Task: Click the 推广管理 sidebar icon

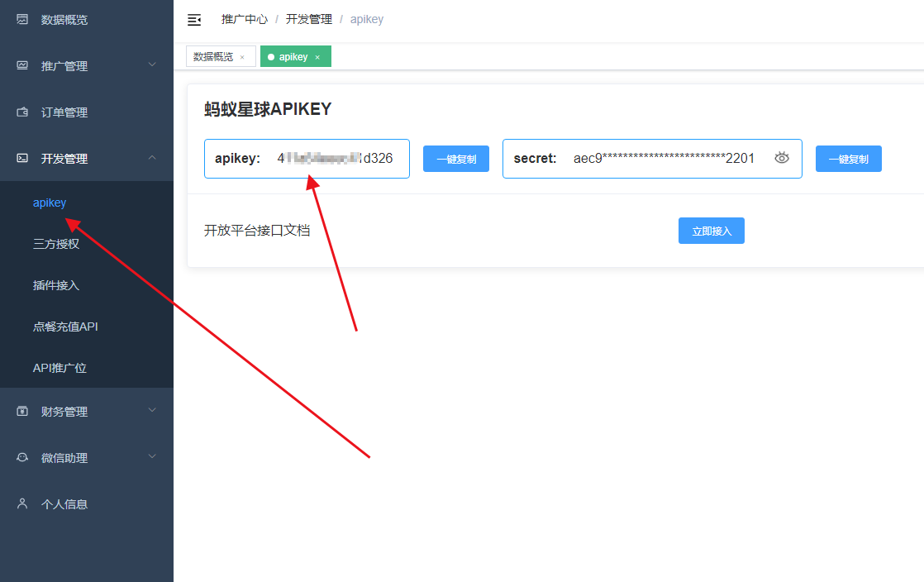Action: pos(22,65)
